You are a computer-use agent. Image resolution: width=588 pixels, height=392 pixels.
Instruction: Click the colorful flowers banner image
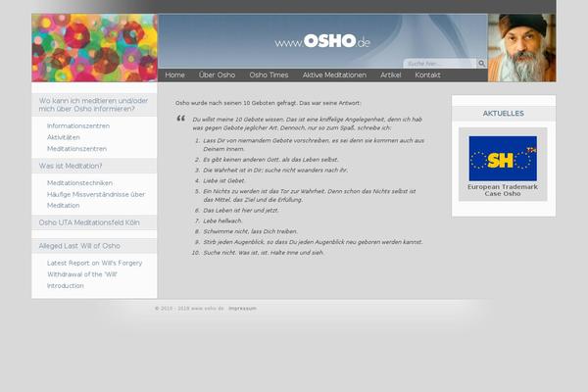[94, 48]
